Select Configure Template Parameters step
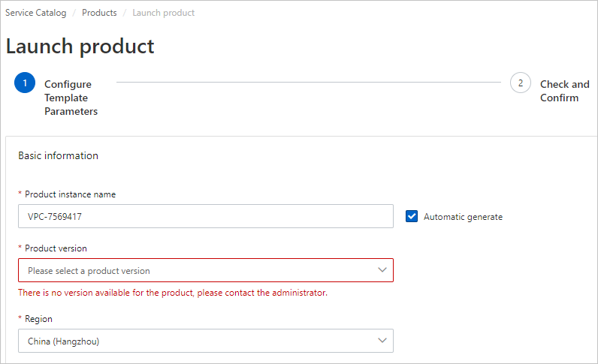Image resolution: width=598 pixels, height=364 pixels. 71,98
